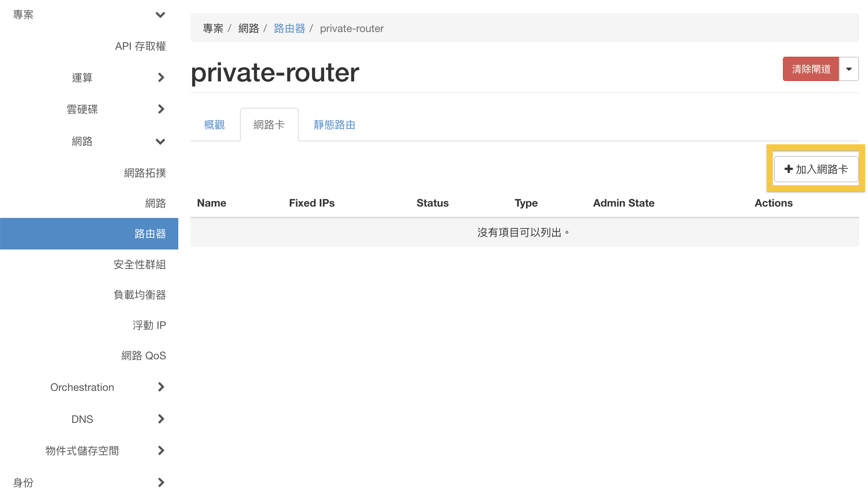The height and width of the screenshot is (499, 868).
Task: Open 浮動 IP sidebar item
Action: pyautogui.click(x=149, y=325)
